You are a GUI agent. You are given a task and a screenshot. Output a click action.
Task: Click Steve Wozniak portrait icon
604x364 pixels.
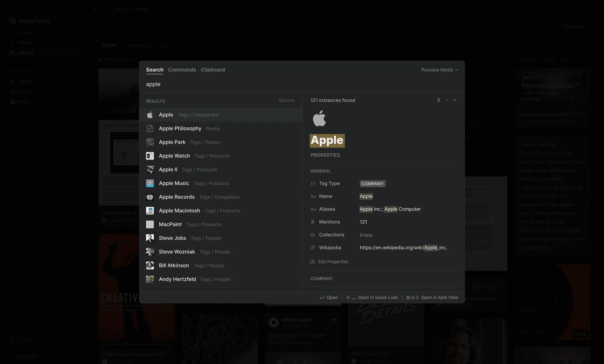150,252
